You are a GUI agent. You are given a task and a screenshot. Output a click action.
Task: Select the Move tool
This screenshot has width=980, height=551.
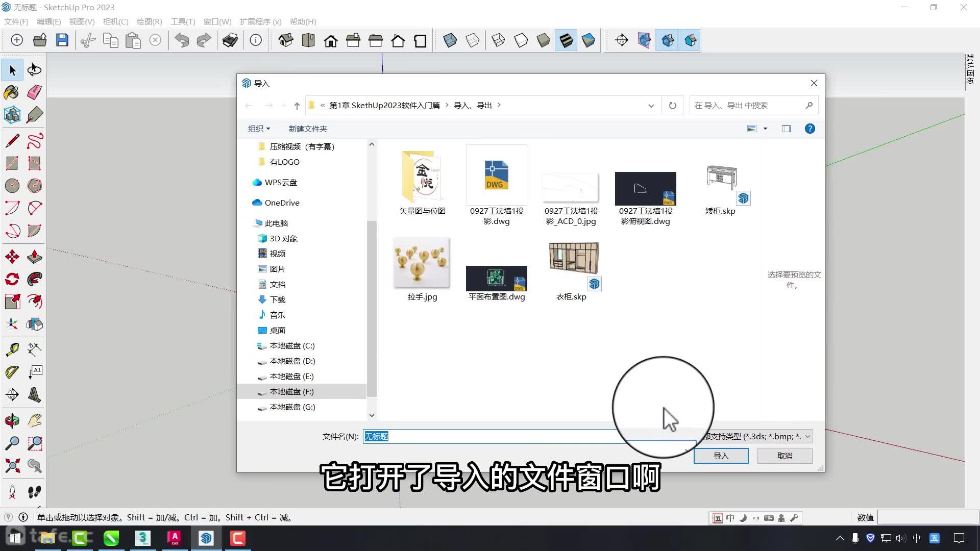(x=12, y=257)
